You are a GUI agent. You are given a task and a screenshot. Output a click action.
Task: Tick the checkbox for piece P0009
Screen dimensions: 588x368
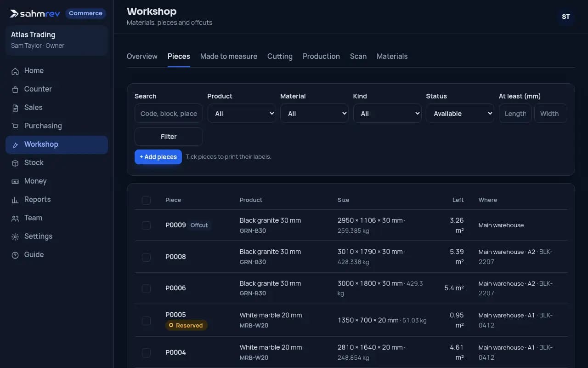(146, 225)
